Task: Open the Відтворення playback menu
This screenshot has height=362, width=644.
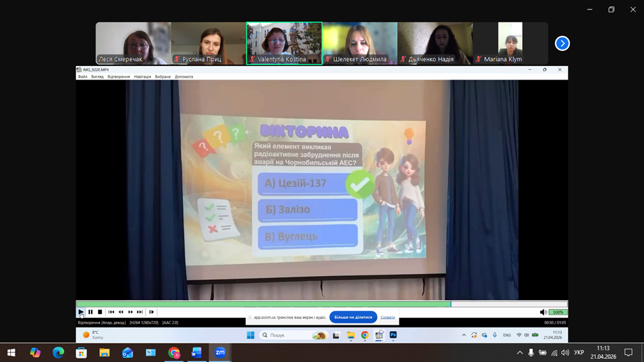Action: (x=119, y=76)
